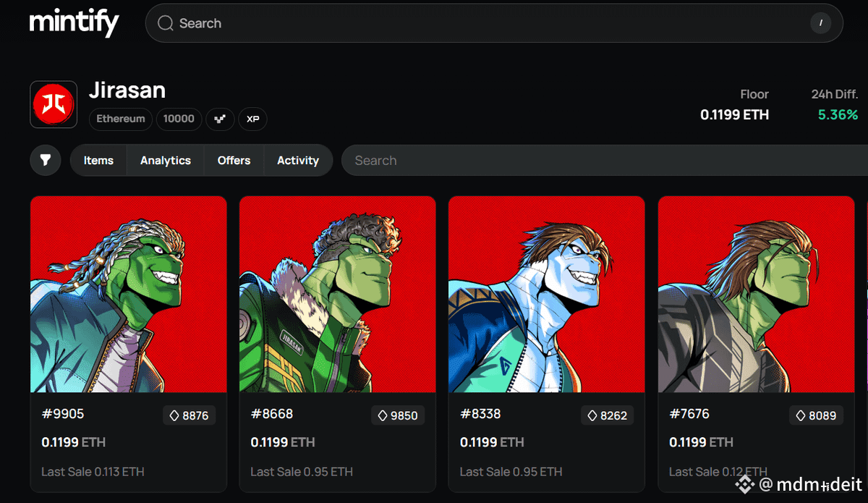The image size is (868, 503).
Task: Click Last Sale 0.95 ETH under #8338
Action: tap(511, 472)
